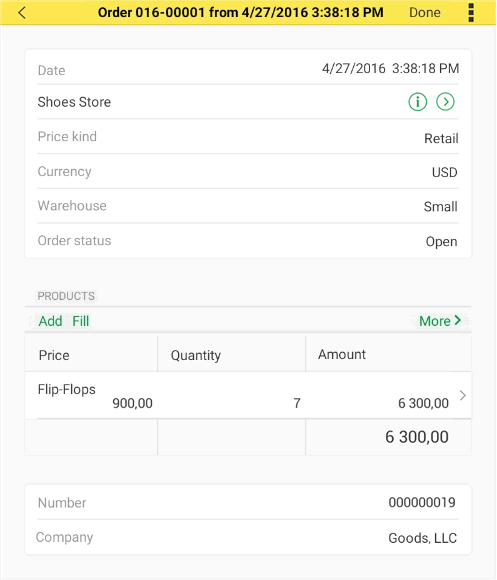497x580 pixels.
Task: Show Shoes Store info via the i icon
Action: tap(417, 101)
